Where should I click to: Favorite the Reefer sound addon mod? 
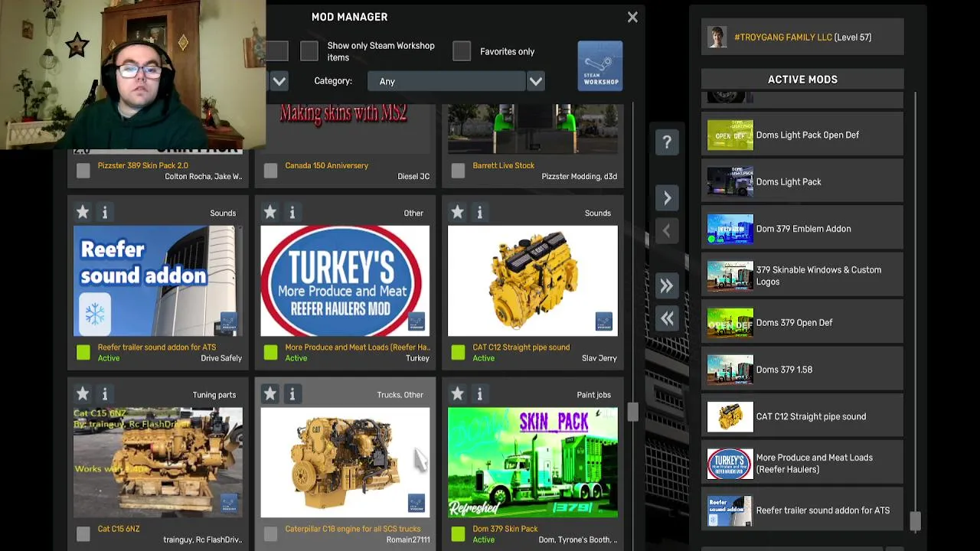[x=83, y=212]
